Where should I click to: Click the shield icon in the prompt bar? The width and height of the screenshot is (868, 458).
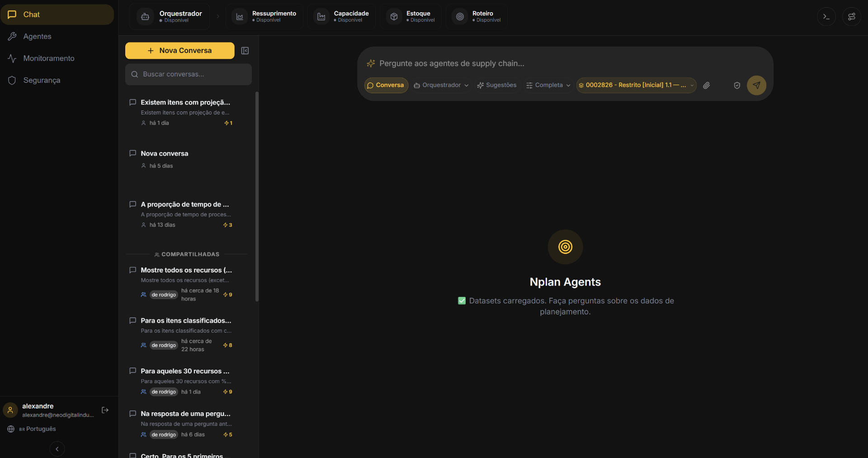[x=737, y=85]
